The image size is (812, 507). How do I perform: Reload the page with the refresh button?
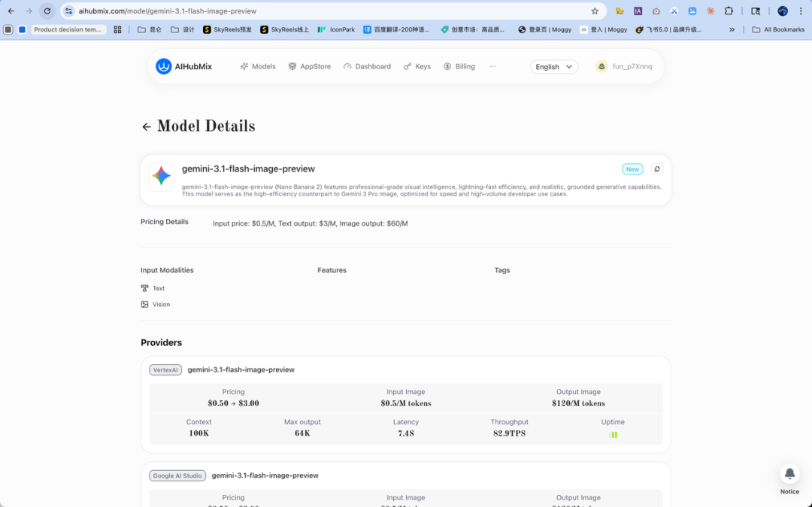click(x=47, y=11)
